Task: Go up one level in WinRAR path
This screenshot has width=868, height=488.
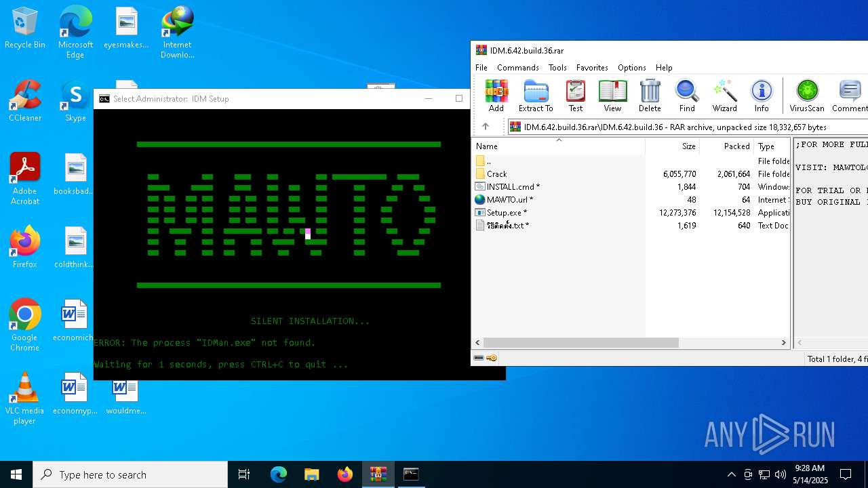Action: click(x=486, y=127)
